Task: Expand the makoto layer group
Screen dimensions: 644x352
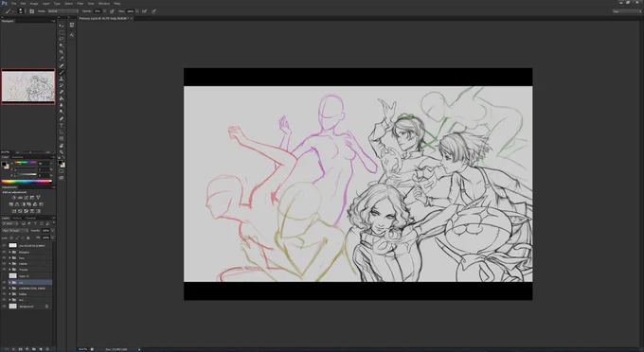Action: pos(9,264)
